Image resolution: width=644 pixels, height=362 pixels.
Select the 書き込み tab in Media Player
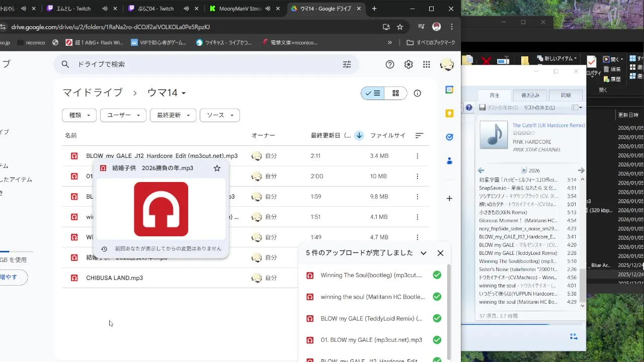530,95
